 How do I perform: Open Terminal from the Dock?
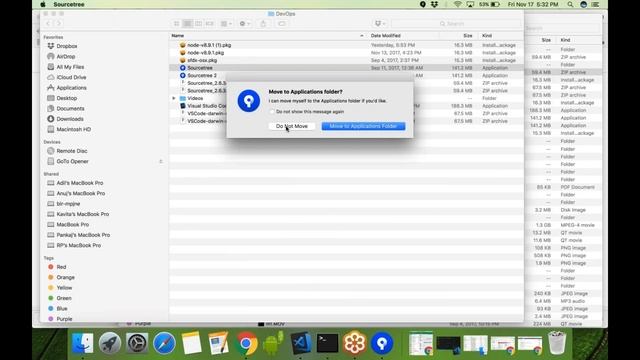point(327,343)
